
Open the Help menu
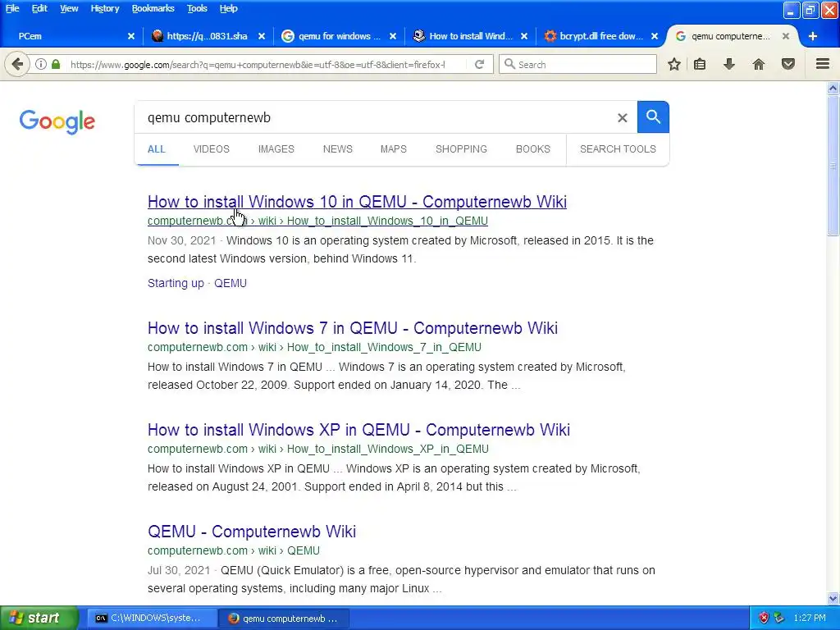(228, 8)
